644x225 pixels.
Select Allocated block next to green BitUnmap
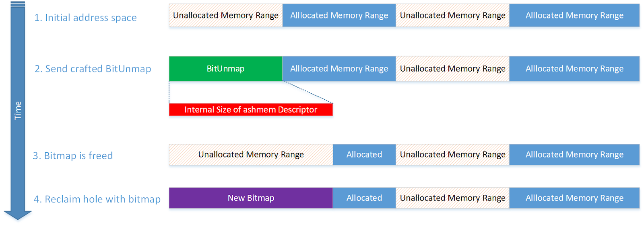coord(339,69)
